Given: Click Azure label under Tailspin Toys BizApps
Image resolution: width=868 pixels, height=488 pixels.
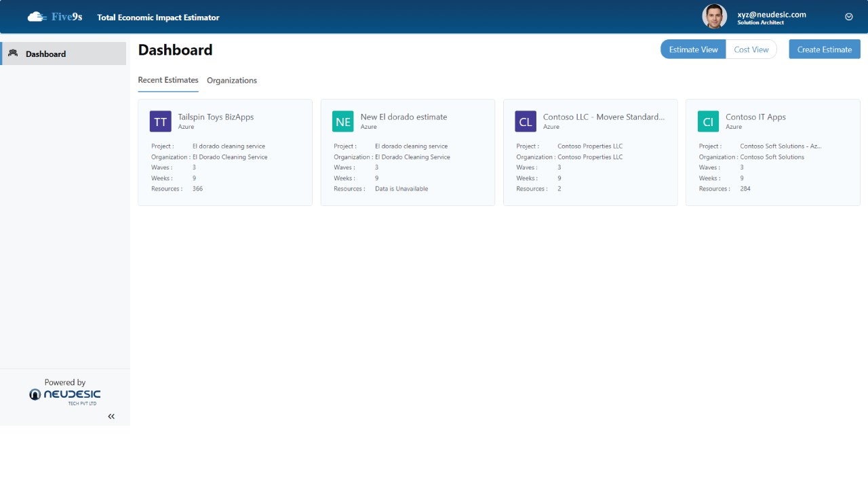Looking at the screenshot, I should (x=186, y=127).
